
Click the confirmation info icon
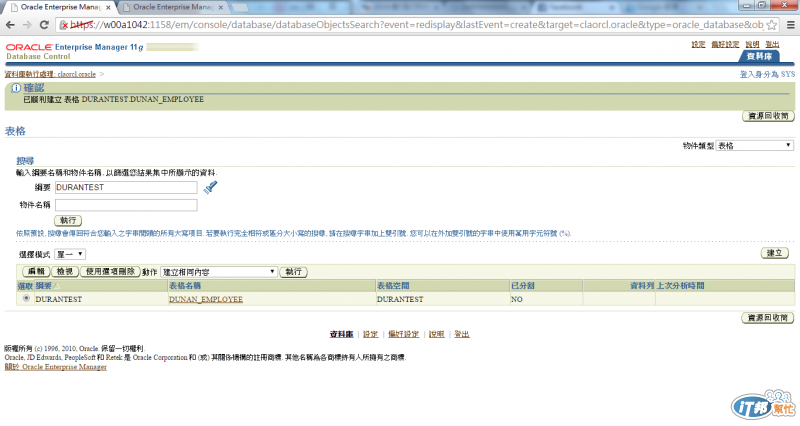click(x=16, y=88)
